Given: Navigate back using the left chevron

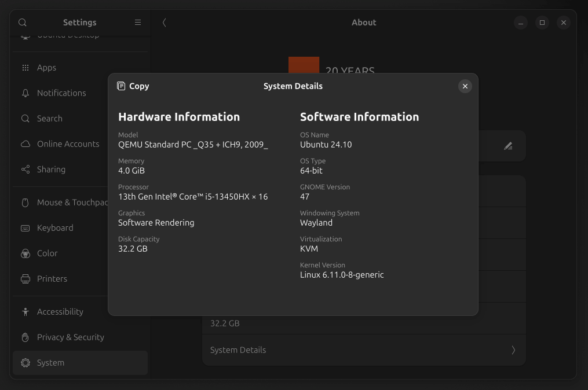Looking at the screenshot, I should (164, 23).
